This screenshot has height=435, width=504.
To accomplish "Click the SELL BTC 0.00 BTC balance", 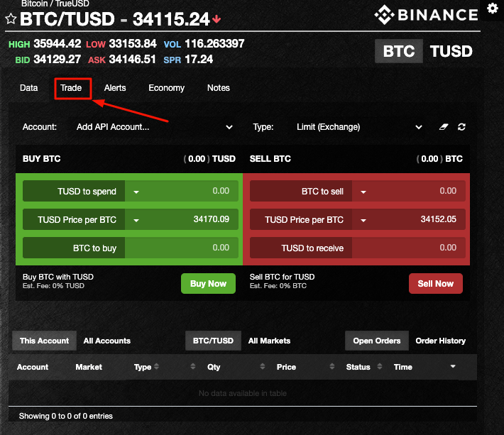I will coord(439,159).
